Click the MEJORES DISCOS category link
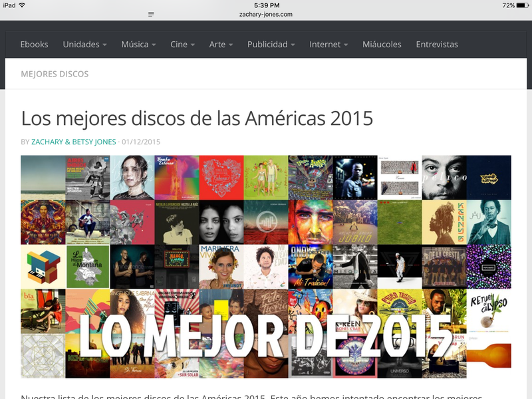 (x=55, y=74)
